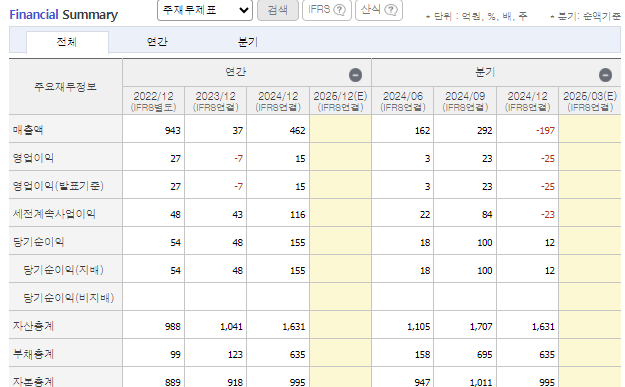625x387 pixels.
Task: Click the 2025/12(E) column header
Action: click(340, 101)
